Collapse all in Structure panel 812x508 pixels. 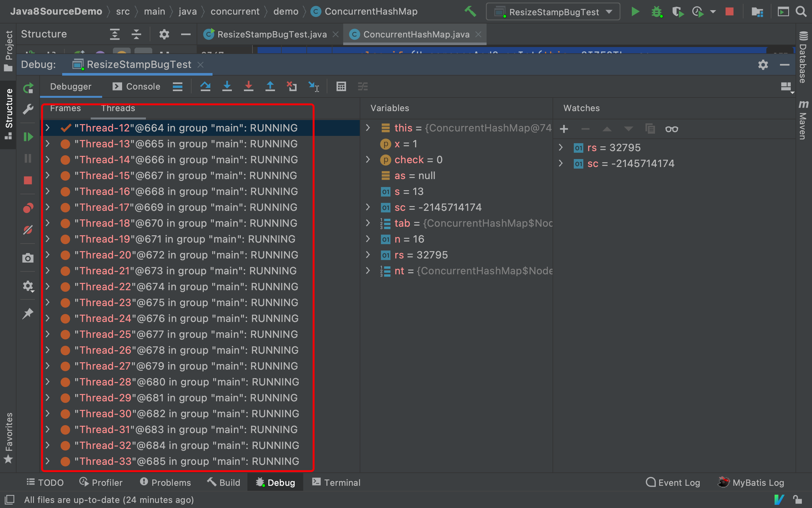[136, 34]
